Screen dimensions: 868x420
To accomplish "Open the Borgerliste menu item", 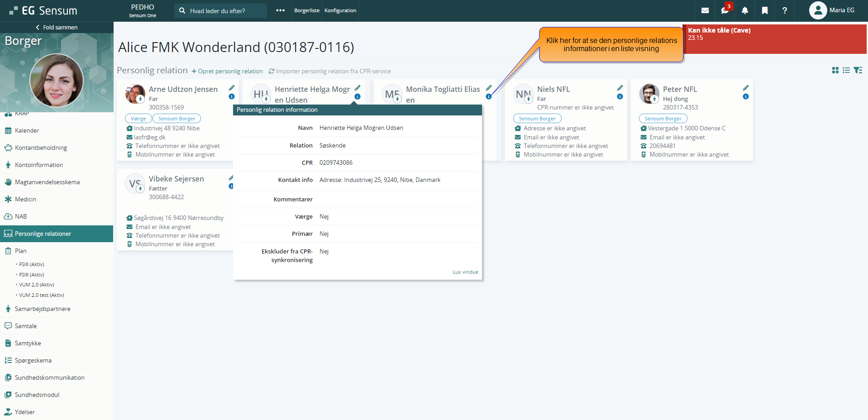I will [306, 10].
